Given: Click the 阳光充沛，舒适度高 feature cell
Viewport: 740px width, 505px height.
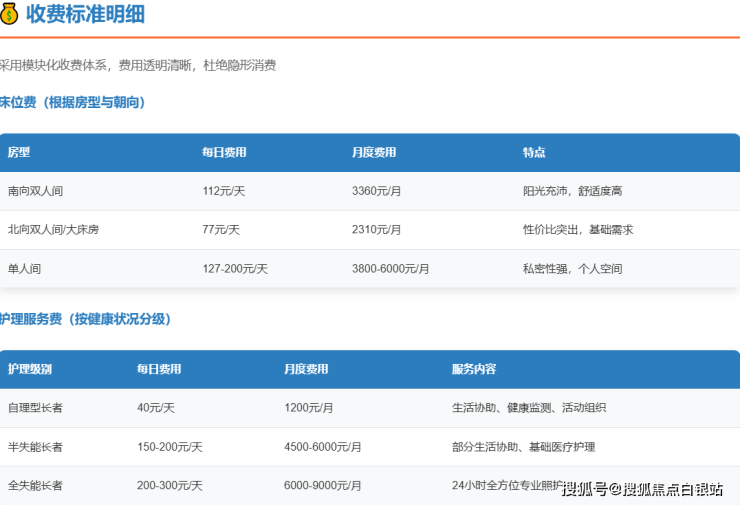Looking at the screenshot, I should pos(572,191).
